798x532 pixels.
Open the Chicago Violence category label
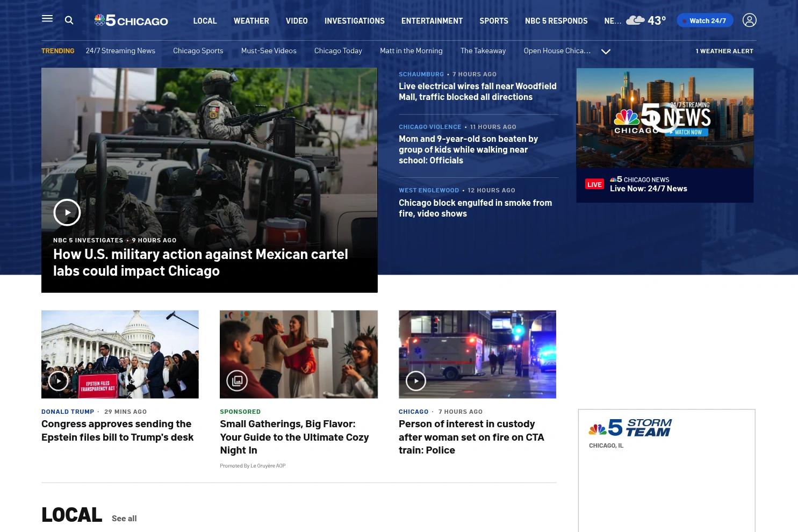point(430,127)
